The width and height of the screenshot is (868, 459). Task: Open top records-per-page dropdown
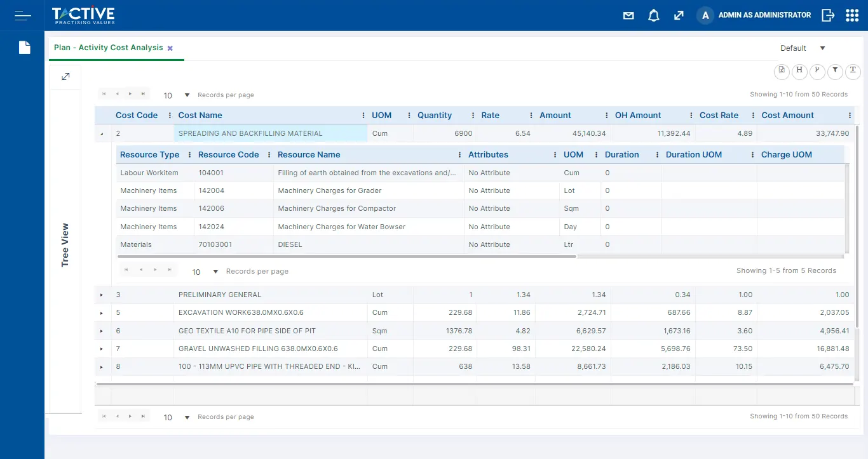187,95
